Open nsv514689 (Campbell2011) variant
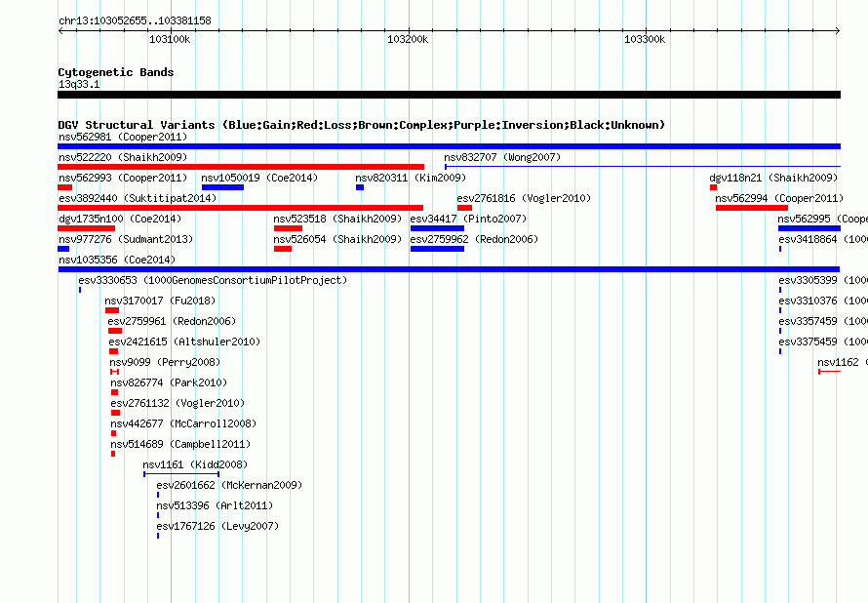868x603 pixels. tap(180, 444)
